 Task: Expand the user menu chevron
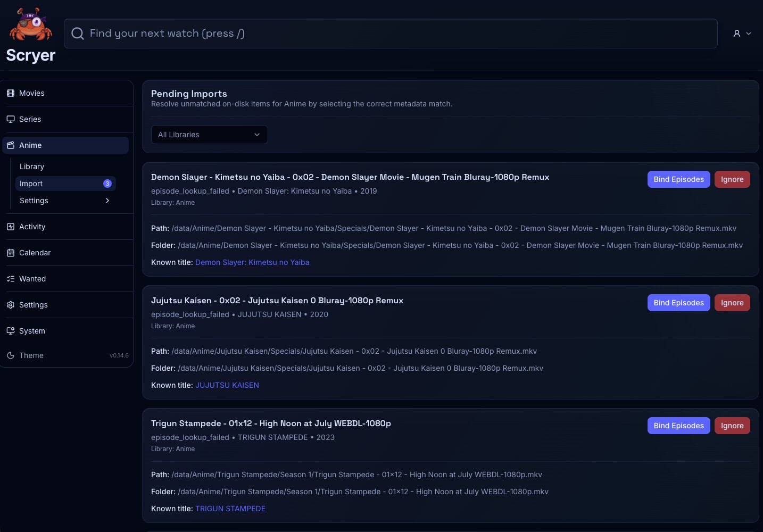tap(749, 34)
